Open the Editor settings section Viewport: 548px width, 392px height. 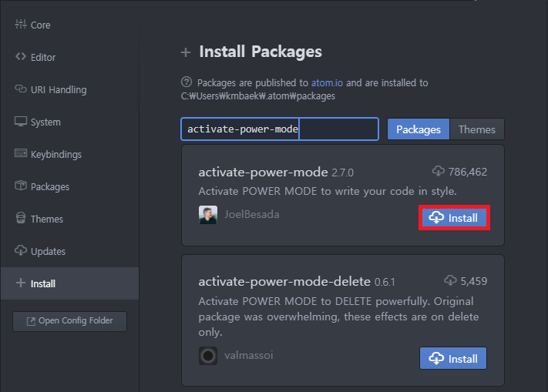click(70, 57)
